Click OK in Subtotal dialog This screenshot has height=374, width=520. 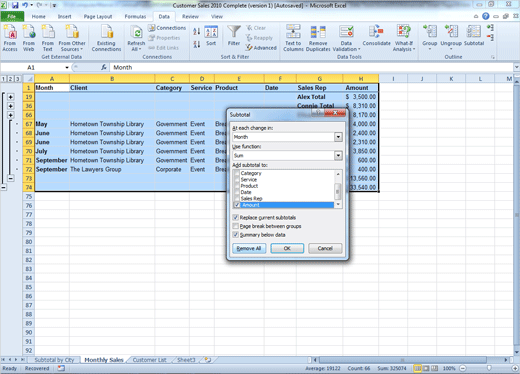[x=287, y=248]
